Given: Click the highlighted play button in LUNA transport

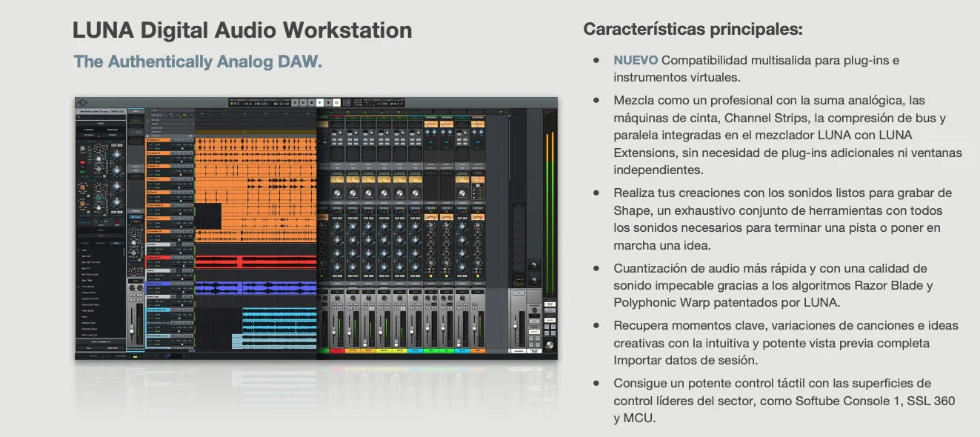Looking at the screenshot, I should [320, 102].
